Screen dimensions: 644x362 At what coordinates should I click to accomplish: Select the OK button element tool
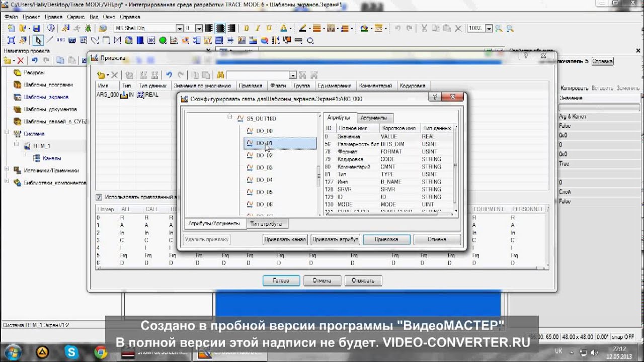(x=151, y=40)
